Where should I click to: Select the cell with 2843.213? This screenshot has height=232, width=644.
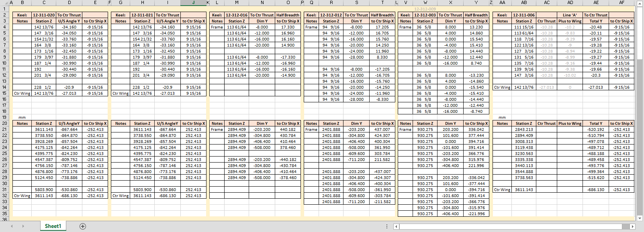click(524, 130)
